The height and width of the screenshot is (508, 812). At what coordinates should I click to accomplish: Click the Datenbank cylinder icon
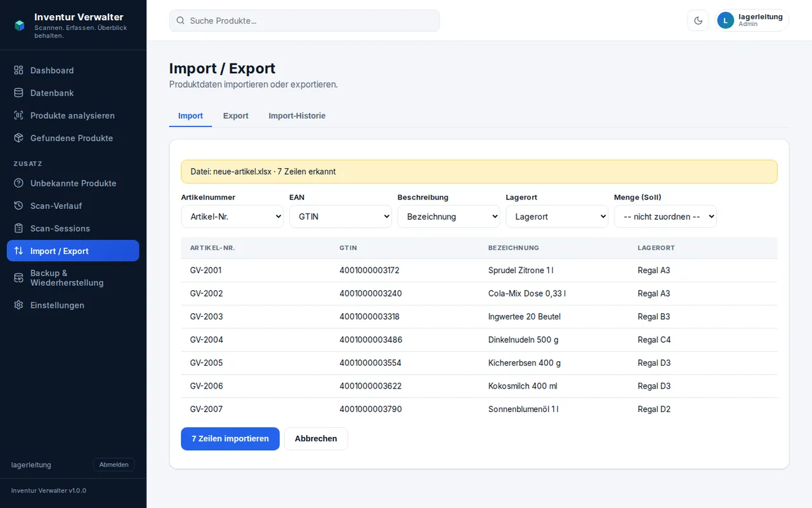(x=19, y=93)
